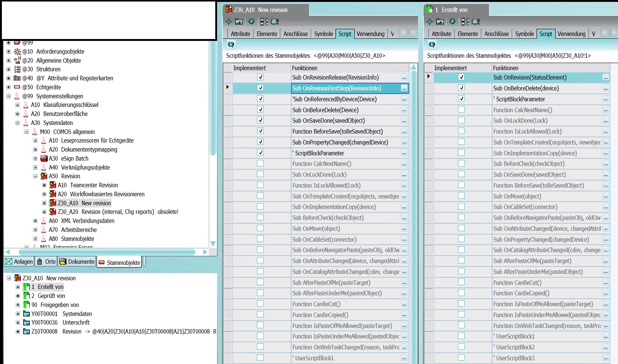Image resolution: width=618 pixels, height=364 pixels.
Task: Select Y00T00036 Unterschrift in lower tree
Action: [x=60, y=322]
